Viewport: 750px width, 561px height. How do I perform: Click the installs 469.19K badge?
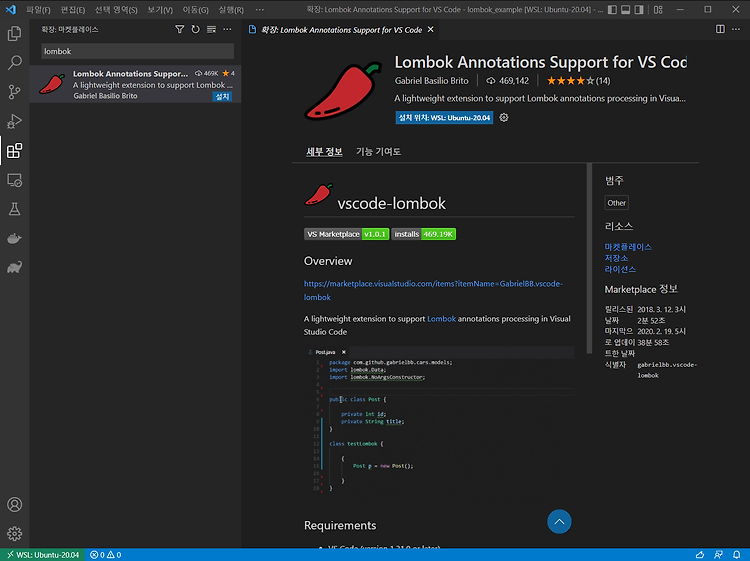(x=423, y=234)
